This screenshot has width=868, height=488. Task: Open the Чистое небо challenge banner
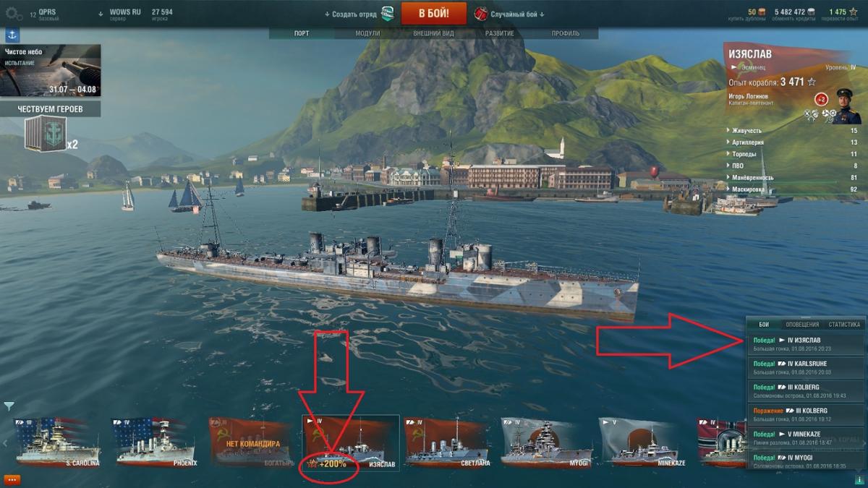click(51, 70)
